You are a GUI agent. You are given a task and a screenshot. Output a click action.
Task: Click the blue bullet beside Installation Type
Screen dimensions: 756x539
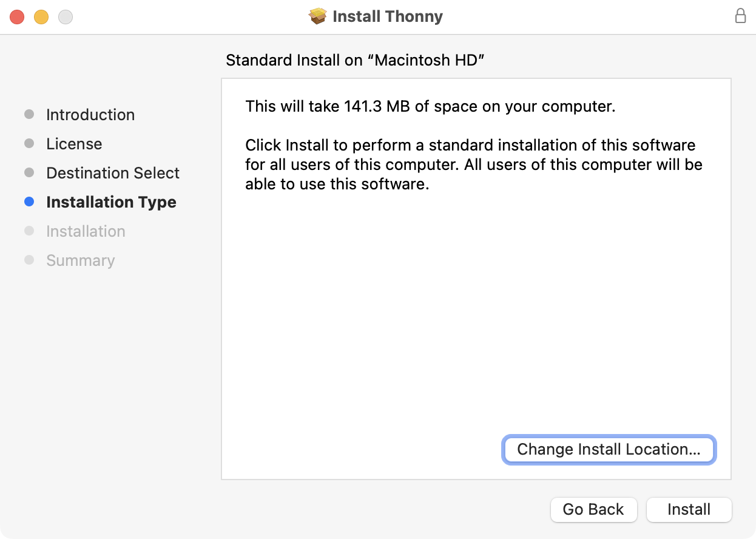pos(29,202)
